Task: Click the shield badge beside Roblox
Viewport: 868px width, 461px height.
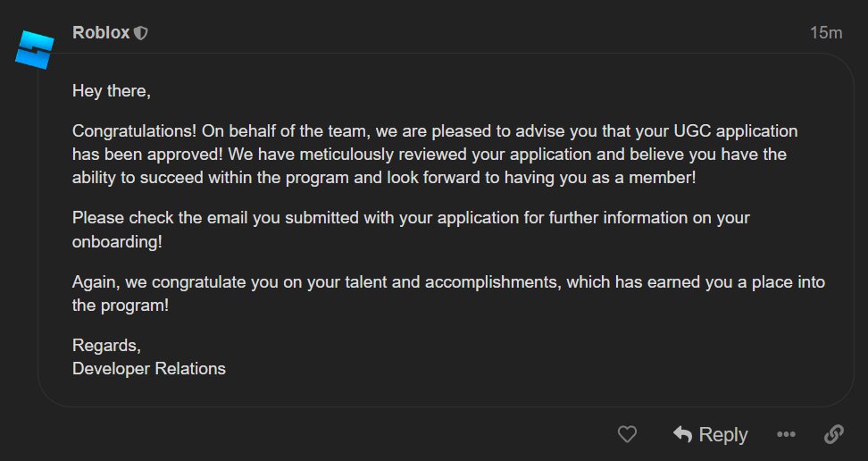Action: click(x=141, y=33)
